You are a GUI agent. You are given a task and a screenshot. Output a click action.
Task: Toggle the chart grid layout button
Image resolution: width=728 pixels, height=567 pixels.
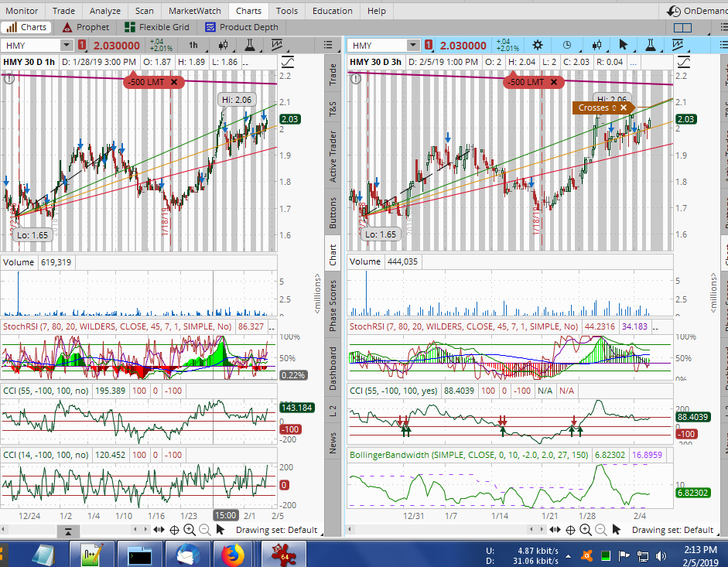(682, 27)
